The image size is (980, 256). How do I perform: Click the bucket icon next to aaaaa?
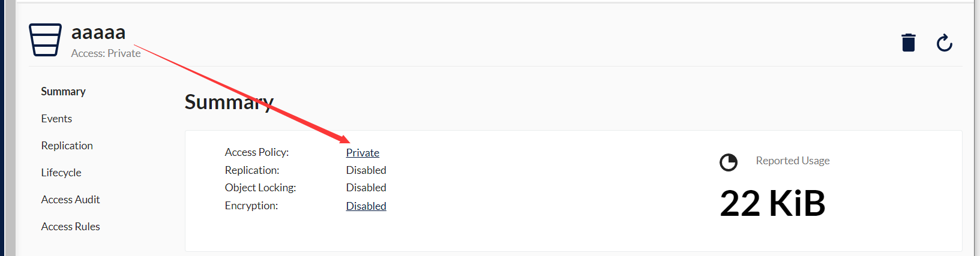[x=45, y=40]
